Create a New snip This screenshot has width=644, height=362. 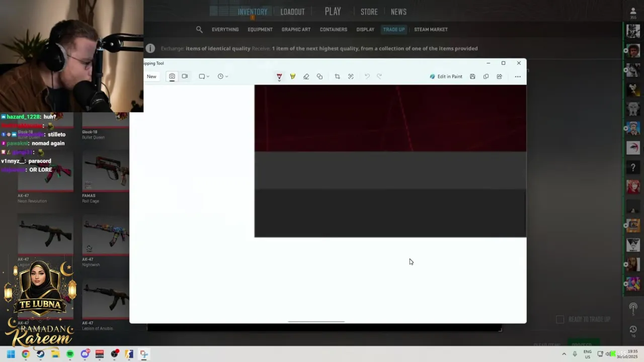click(x=151, y=76)
